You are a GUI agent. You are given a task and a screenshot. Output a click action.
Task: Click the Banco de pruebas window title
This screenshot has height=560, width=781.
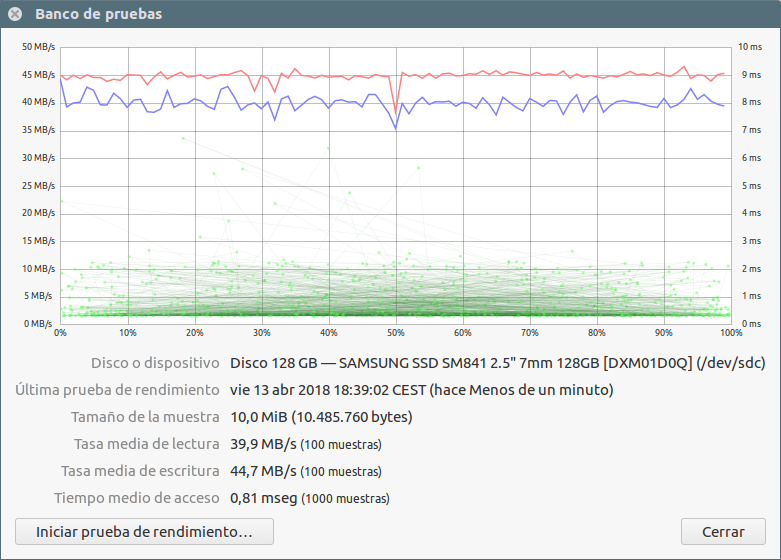[98, 14]
